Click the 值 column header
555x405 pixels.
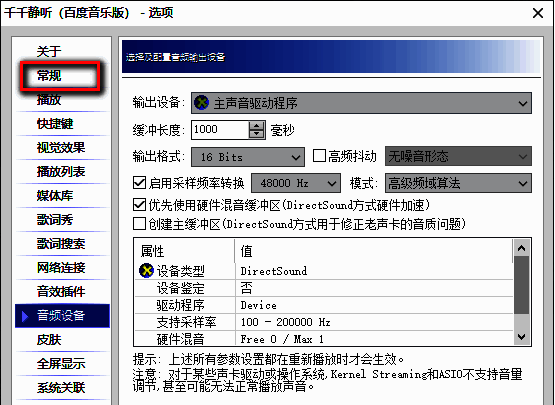[x=373, y=251]
